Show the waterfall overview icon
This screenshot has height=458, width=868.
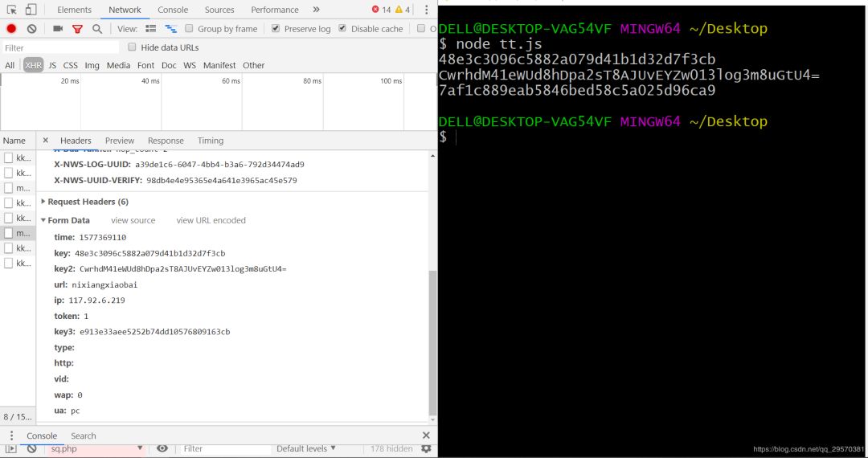coord(170,29)
